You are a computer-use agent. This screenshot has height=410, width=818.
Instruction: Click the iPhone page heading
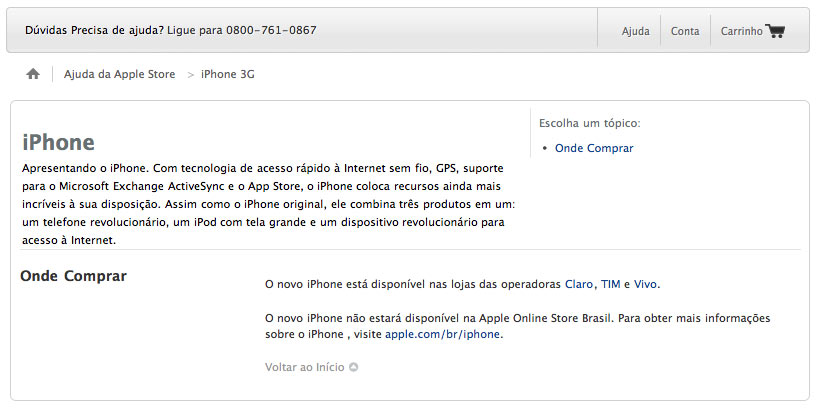58,142
